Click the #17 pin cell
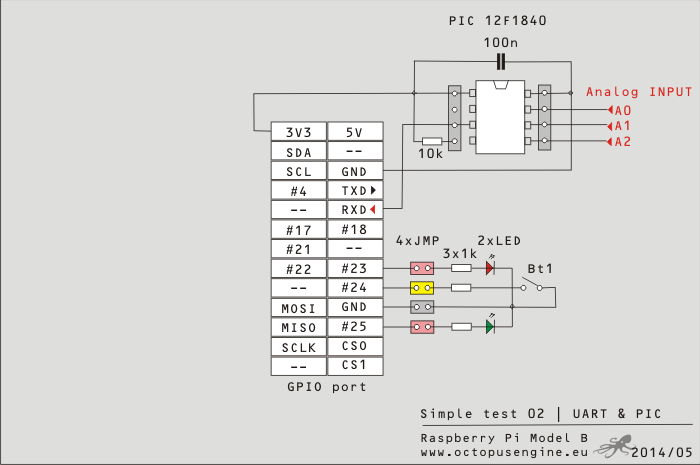This screenshot has height=465, width=700. click(x=299, y=230)
